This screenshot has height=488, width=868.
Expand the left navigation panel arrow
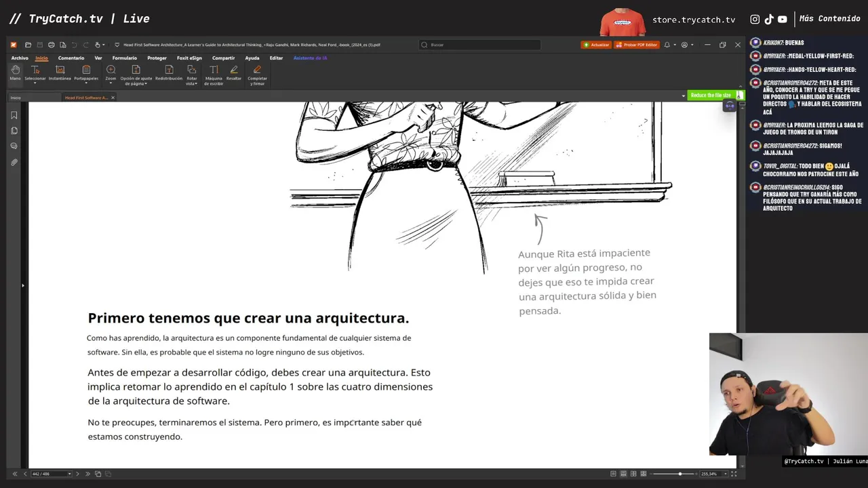click(x=22, y=285)
